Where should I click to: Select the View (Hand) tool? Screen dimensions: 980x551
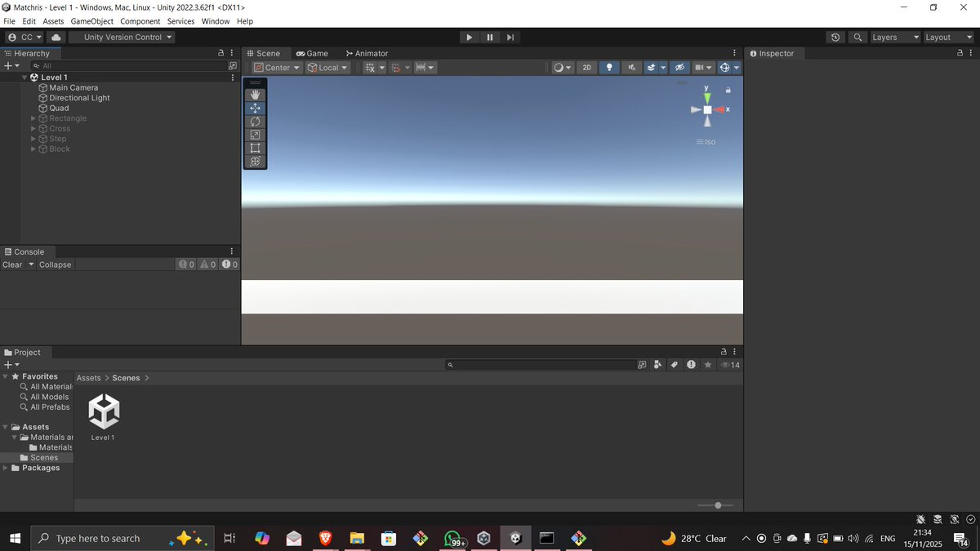click(255, 94)
